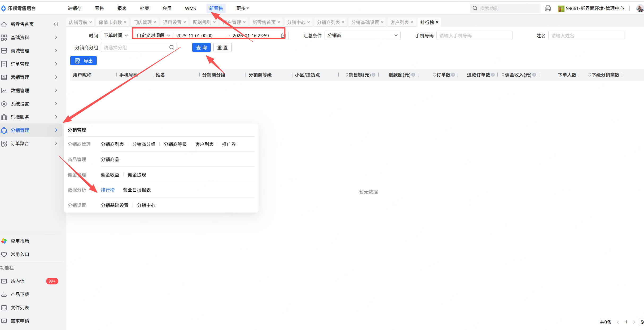This screenshot has height=330, width=644.
Task: Open 营业日报报表 in 数据分析 menu
Action: coord(137,190)
